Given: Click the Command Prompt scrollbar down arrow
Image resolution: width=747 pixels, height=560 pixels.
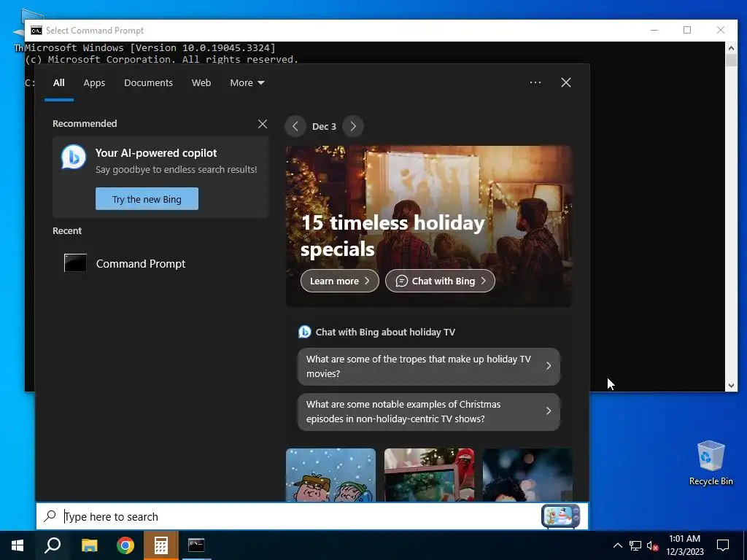Looking at the screenshot, I should pyautogui.click(x=731, y=386).
